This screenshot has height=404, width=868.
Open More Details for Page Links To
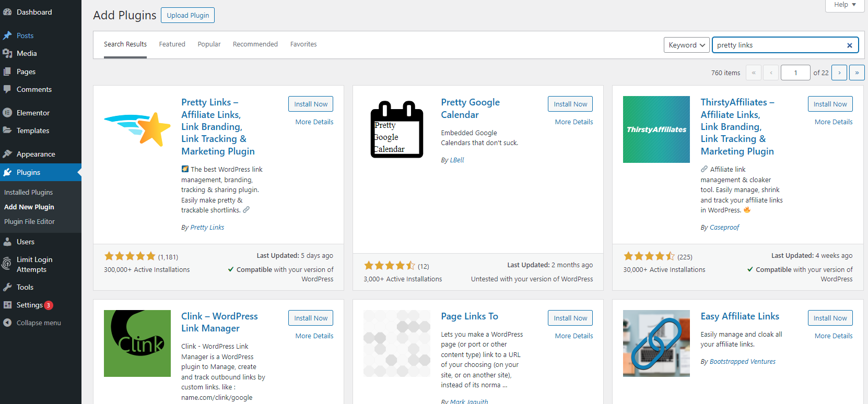pos(574,336)
